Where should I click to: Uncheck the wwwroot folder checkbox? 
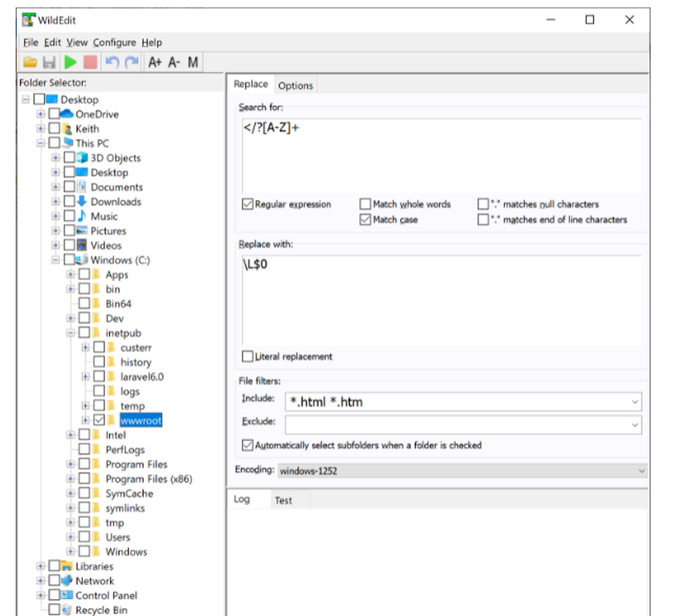point(99,420)
